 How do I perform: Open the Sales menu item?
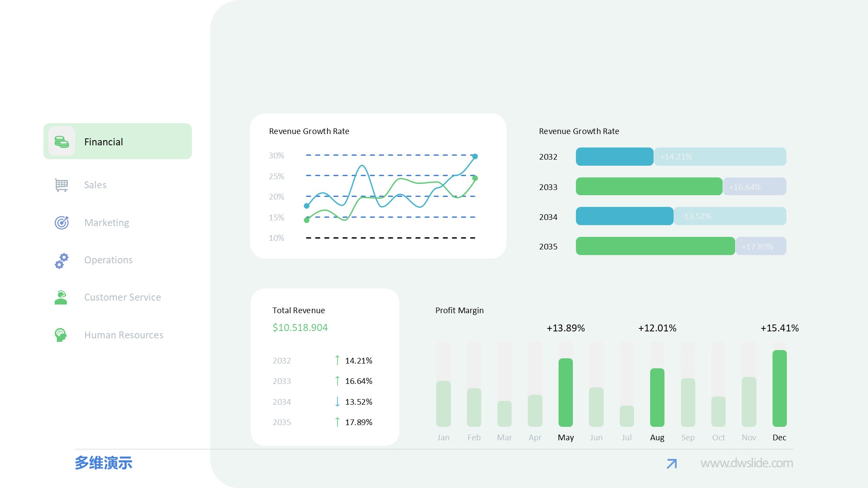pos(95,185)
